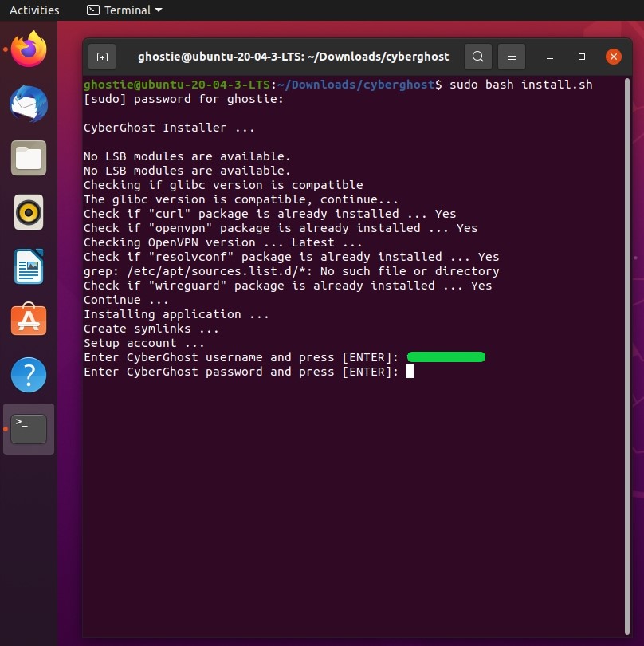Open the terminal search tool

pyautogui.click(x=477, y=57)
